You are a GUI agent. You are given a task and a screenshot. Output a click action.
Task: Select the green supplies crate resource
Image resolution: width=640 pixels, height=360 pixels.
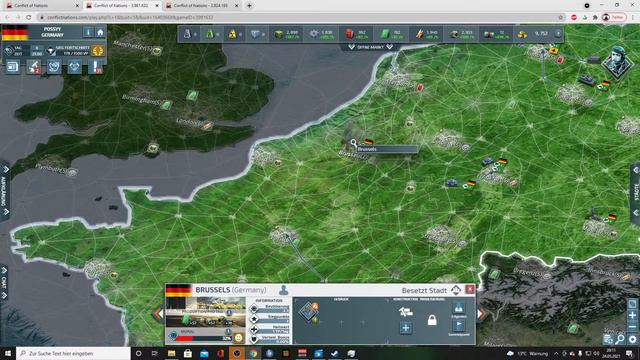[279, 34]
